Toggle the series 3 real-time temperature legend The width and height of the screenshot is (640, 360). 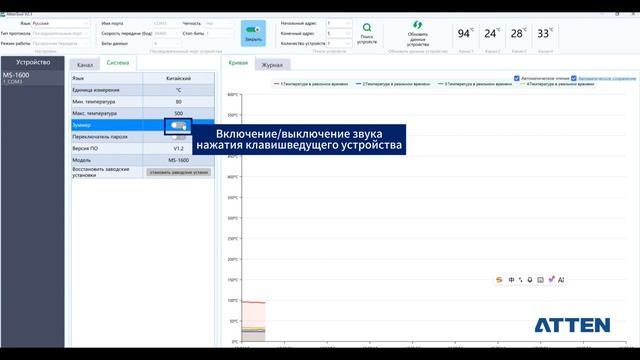pyautogui.click(x=475, y=84)
